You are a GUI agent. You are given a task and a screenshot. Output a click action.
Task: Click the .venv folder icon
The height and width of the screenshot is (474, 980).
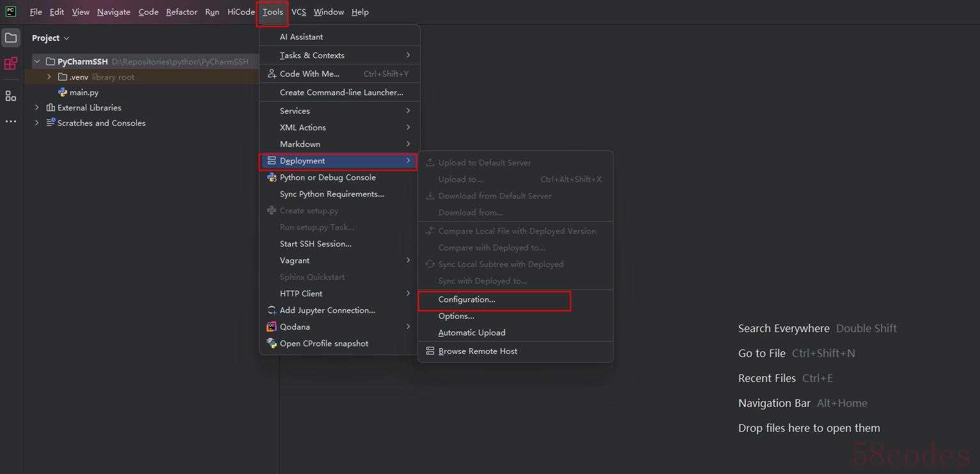(63, 77)
